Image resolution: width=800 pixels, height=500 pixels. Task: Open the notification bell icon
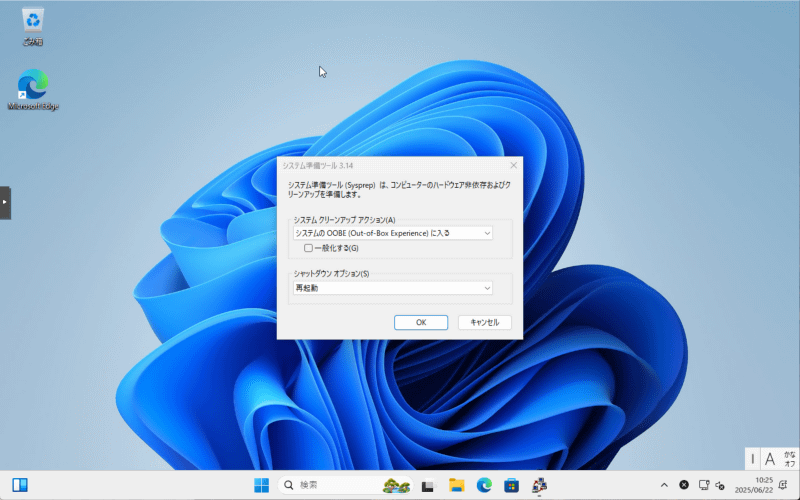783,485
